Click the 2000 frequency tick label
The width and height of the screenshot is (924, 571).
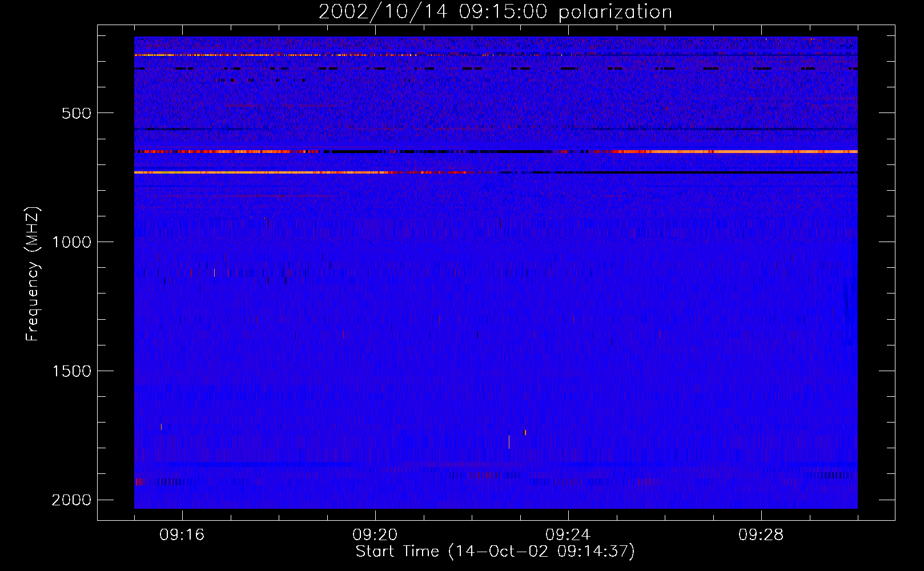(x=71, y=500)
